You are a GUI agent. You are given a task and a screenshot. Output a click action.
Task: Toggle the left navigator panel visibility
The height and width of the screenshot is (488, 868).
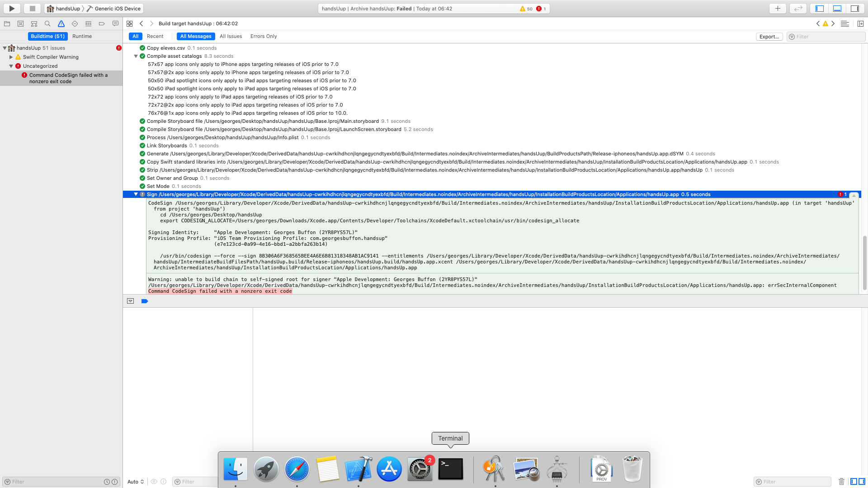pyautogui.click(x=820, y=9)
